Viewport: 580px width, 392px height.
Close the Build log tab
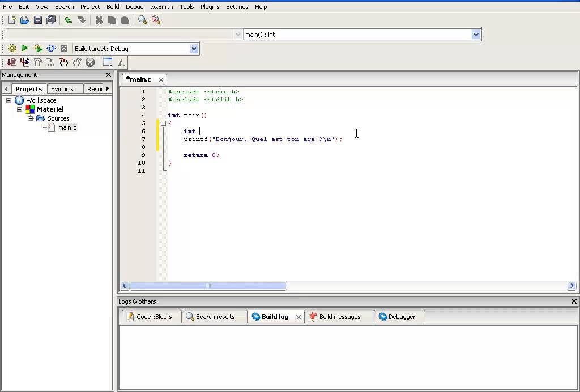[x=299, y=317]
